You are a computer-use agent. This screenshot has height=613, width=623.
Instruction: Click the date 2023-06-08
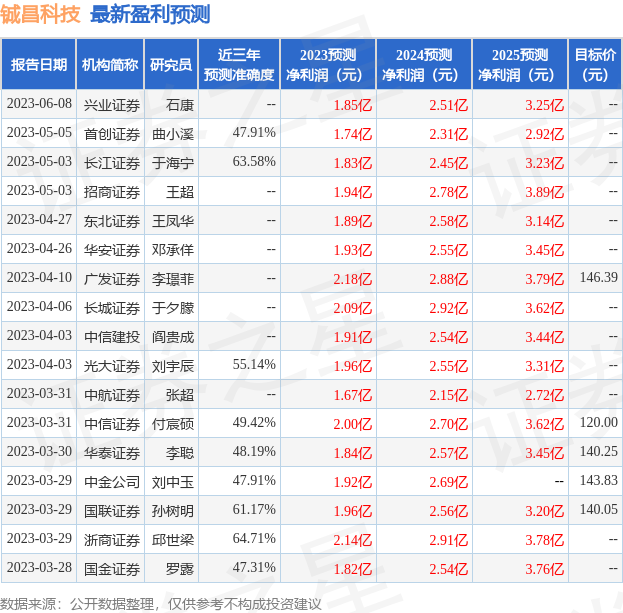39,104
